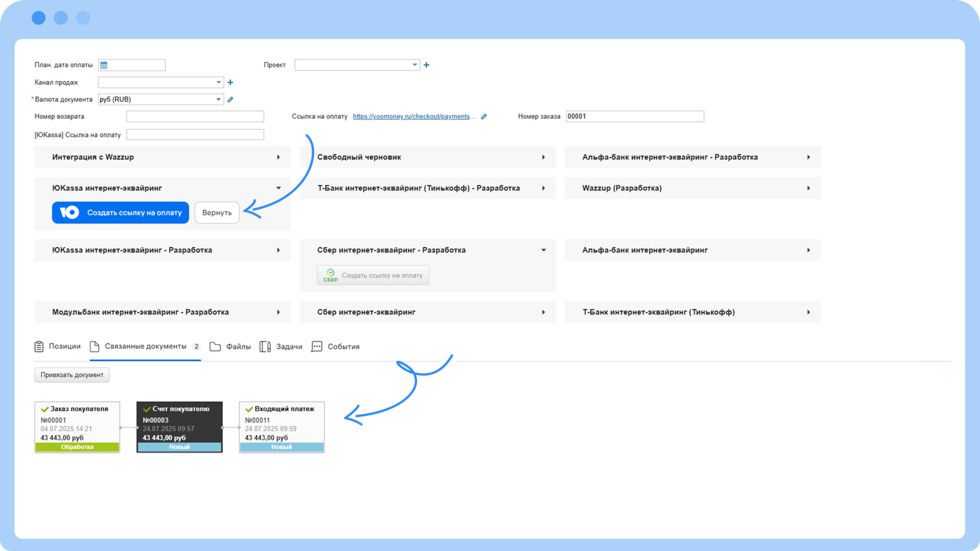Expand Альфа-банк интернет-эквайринг - Разработка section
The height and width of the screenshot is (551, 980).
[692, 157]
